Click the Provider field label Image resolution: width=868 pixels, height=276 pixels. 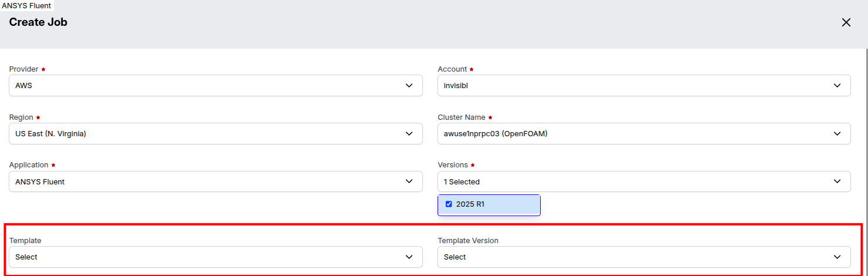click(24, 69)
